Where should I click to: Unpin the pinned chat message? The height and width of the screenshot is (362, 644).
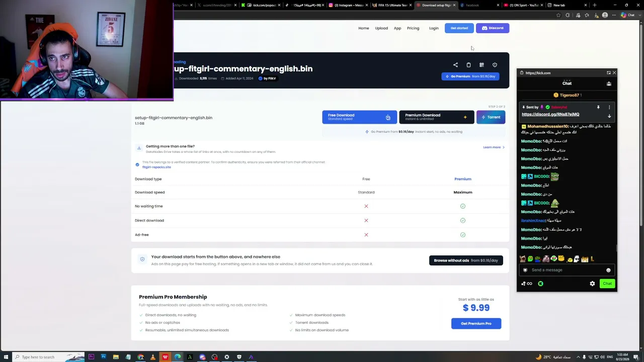(x=598, y=107)
